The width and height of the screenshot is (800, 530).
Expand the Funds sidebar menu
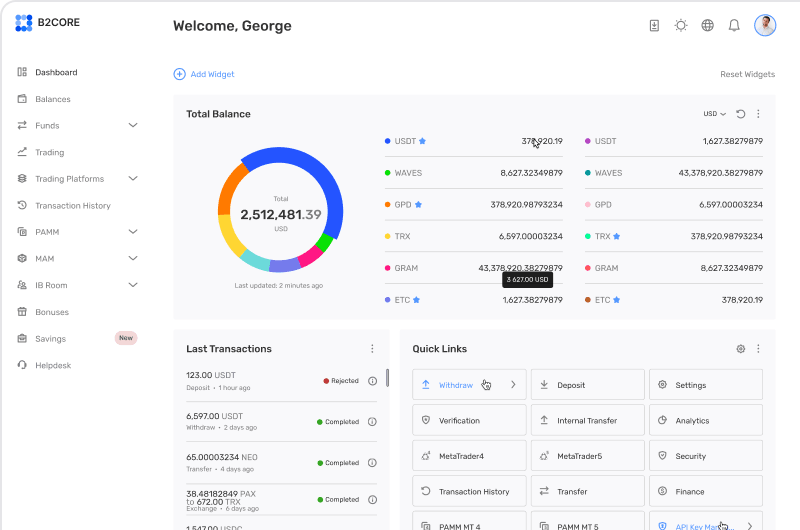(x=133, y=126)
